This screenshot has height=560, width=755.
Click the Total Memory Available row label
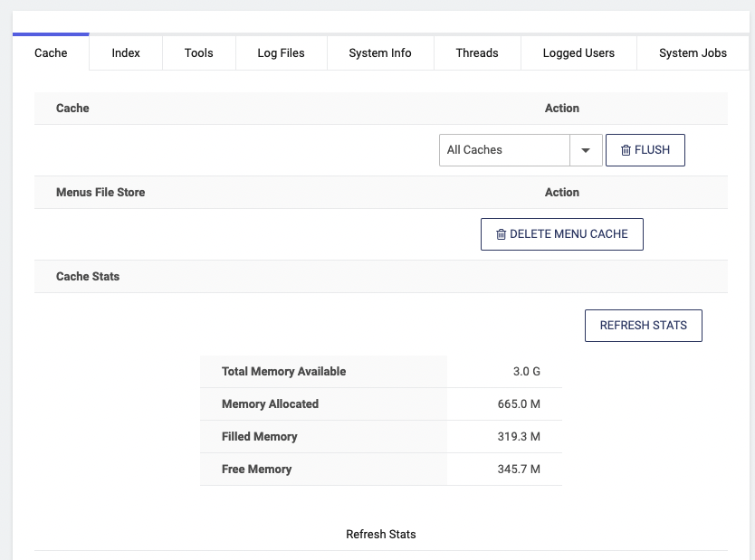[283, 372]
